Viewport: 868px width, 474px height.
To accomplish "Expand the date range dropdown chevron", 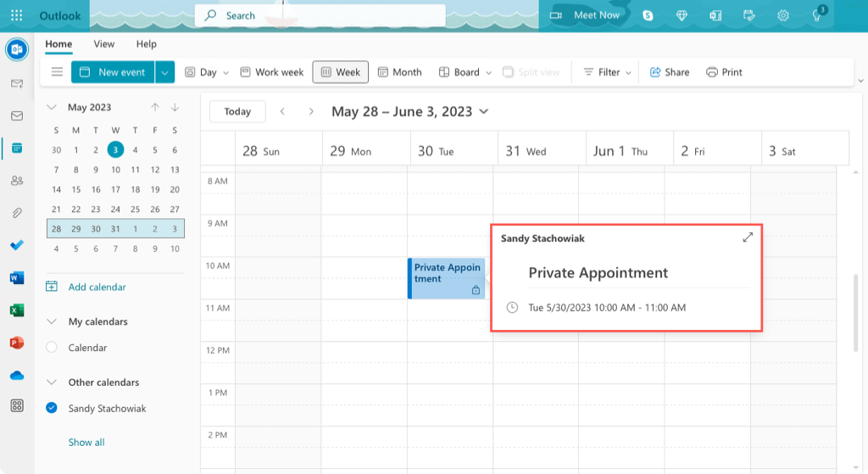I will 484,111.
